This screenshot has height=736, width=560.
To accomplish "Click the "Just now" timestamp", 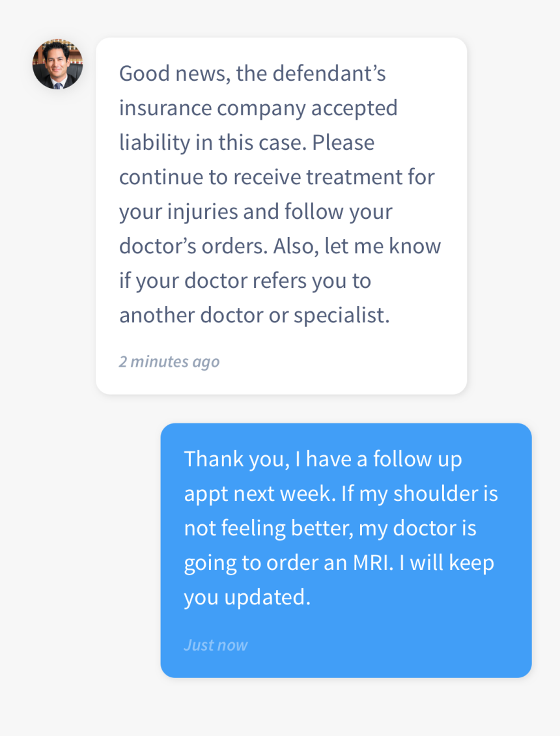I will [x=216, y=645].
